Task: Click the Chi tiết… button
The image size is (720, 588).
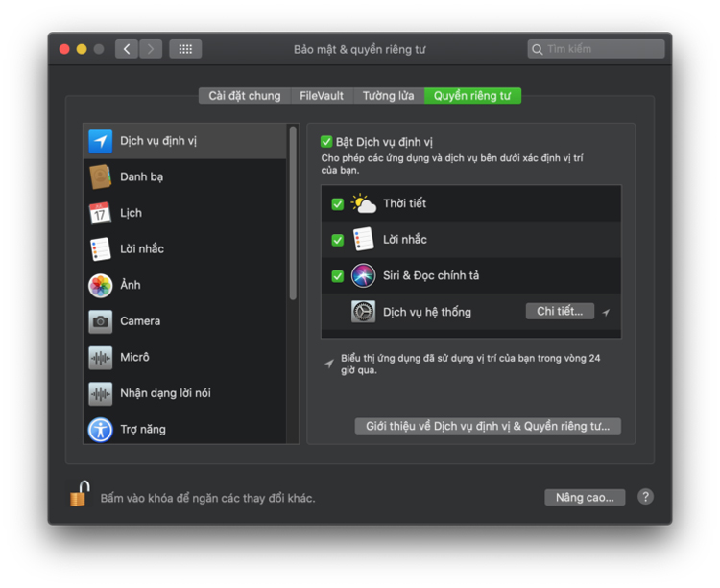Action: [x=560, y=311]
